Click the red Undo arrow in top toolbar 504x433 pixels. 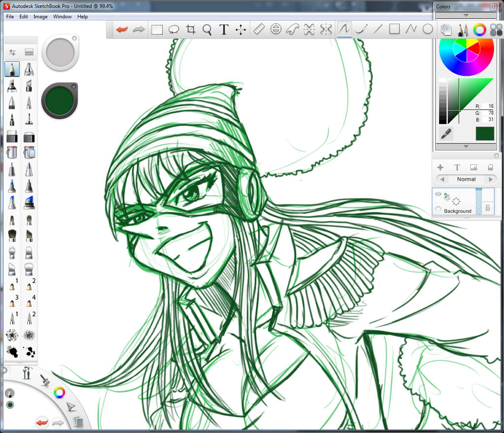coord(122,30)
